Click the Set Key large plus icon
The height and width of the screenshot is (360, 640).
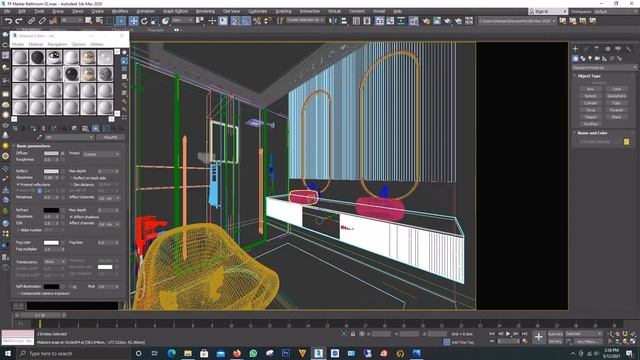(x=539, y=337)
